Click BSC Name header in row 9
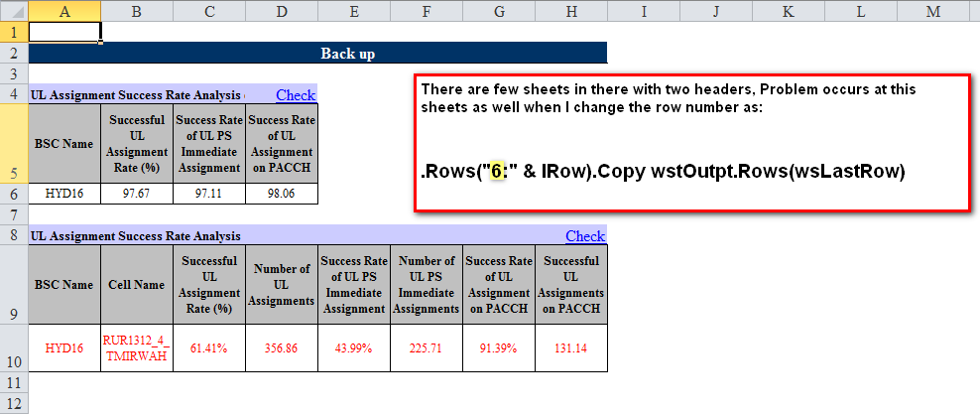The image size is (980, 414). [x=64, y=285]
